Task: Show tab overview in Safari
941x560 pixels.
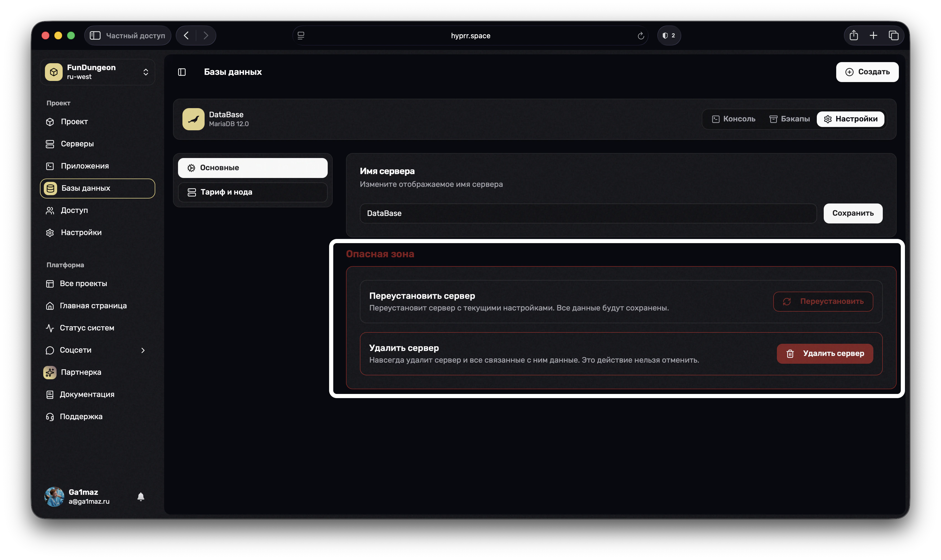Action: (894, 35)
